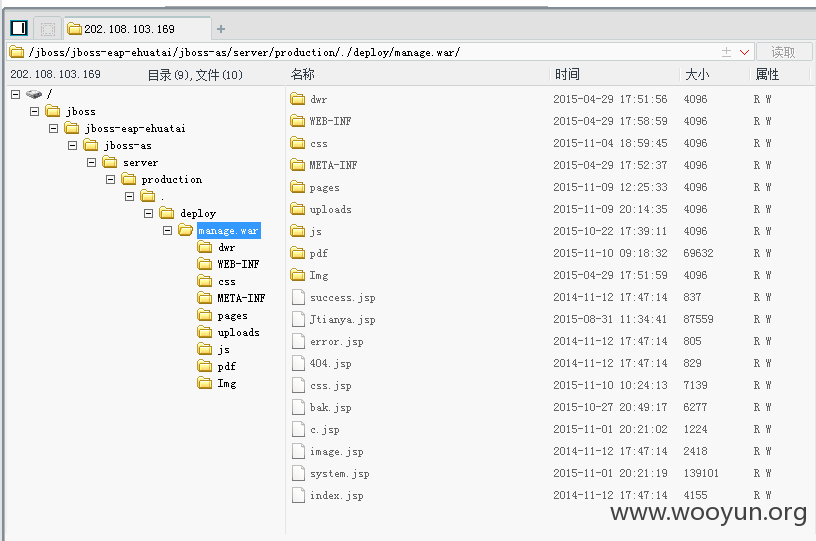This screenshot has height=541, width=816.
Task: Select css folder in the tree
Action: pos(226,281)
